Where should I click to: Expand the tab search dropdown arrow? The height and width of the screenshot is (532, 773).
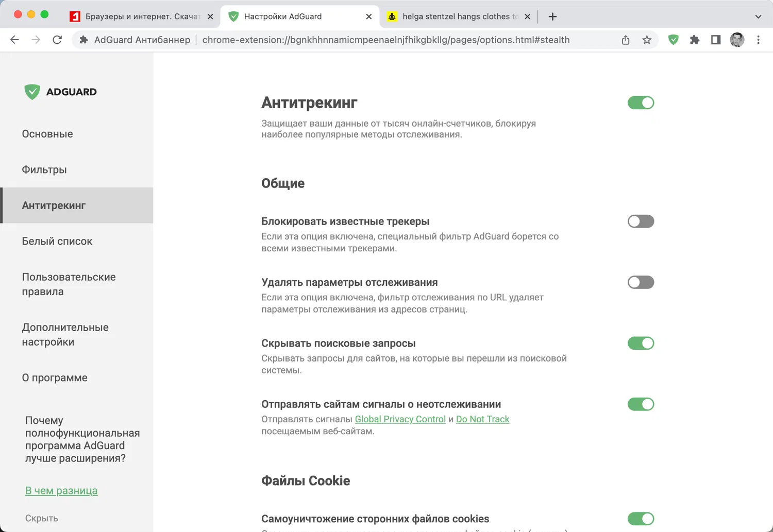tap(758, 16)
